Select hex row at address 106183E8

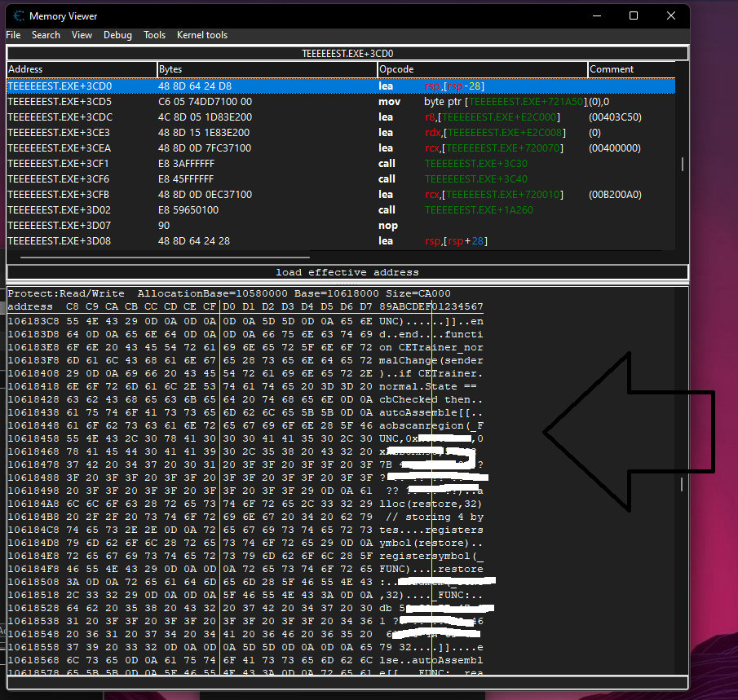tap(245, 348)
